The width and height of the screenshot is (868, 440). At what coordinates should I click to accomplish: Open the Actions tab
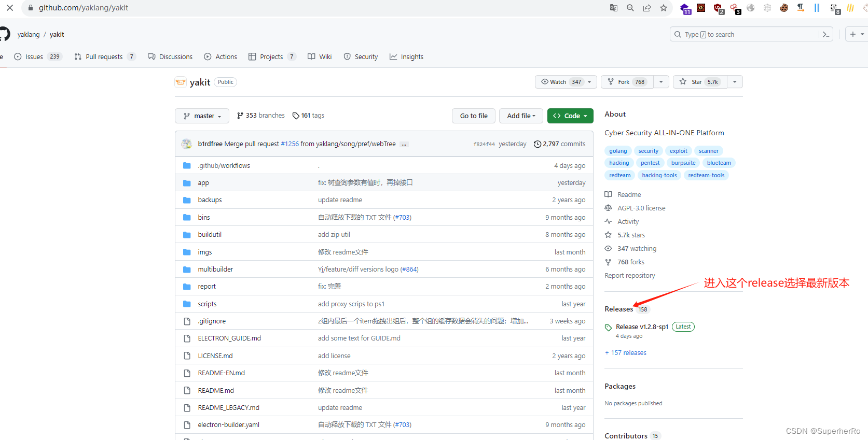221,56
